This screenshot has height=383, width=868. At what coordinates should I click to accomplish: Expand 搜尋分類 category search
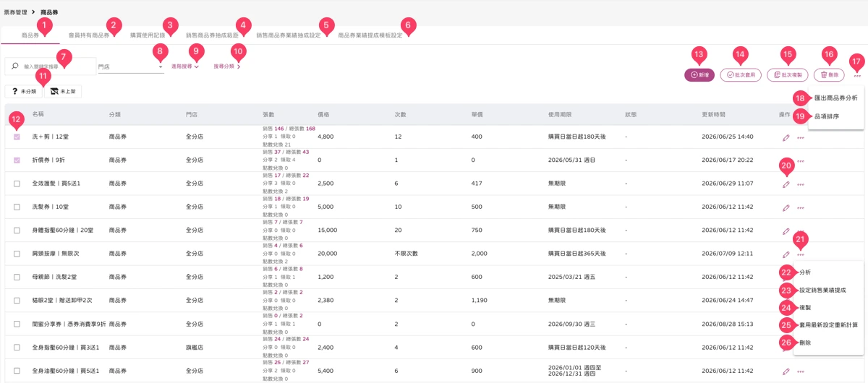coord(227,66)
